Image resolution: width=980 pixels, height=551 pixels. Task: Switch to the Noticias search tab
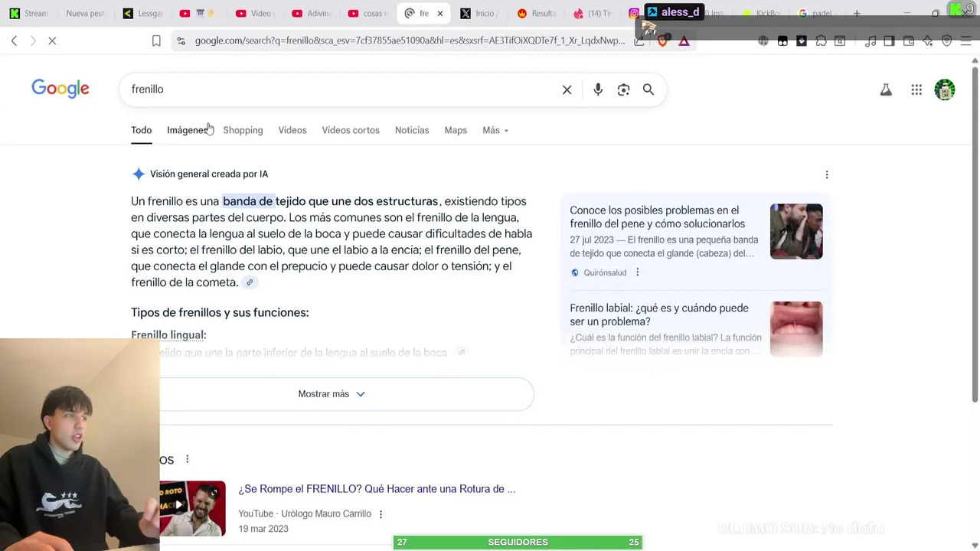[x=412, y=130]
